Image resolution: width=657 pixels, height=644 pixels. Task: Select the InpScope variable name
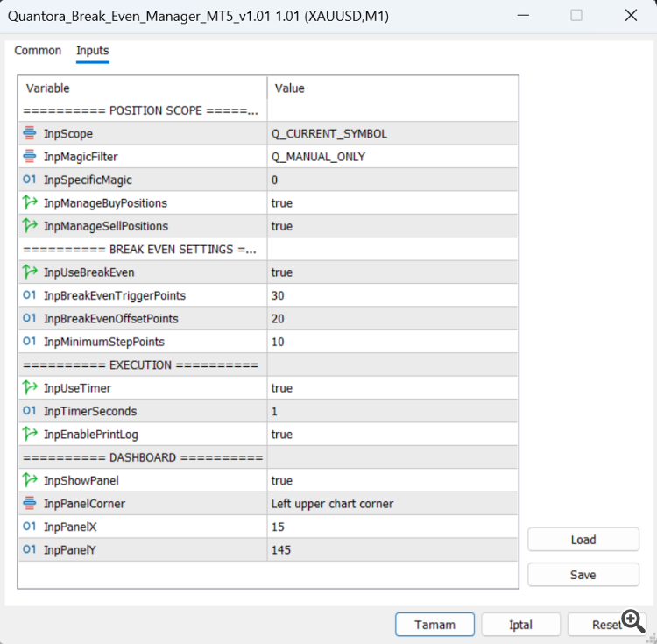tap(68, 134)
